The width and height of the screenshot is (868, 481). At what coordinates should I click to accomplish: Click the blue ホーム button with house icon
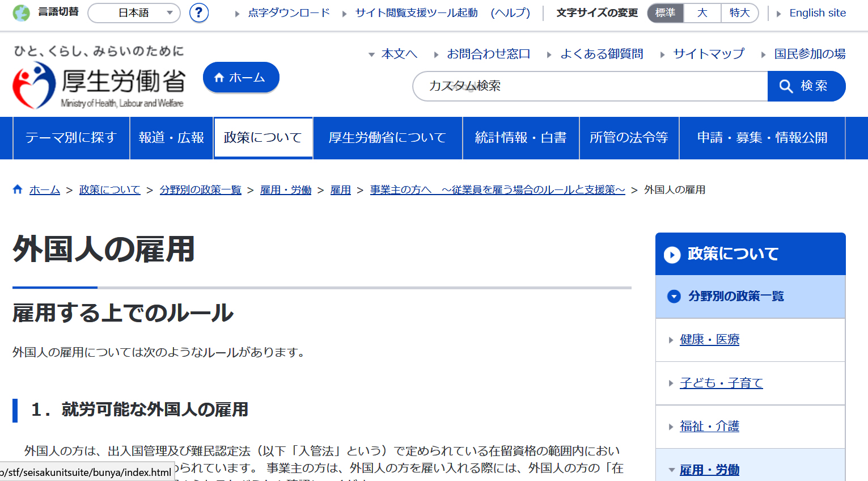click(x=241, y=78)
